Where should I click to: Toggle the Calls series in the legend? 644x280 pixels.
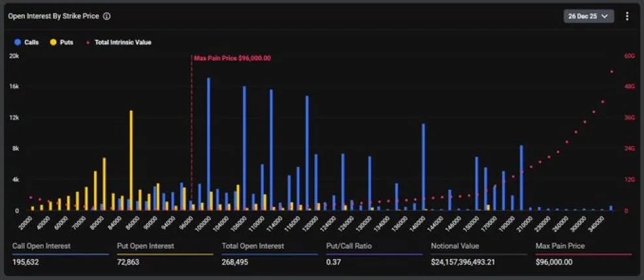click(x=31, y=42)
